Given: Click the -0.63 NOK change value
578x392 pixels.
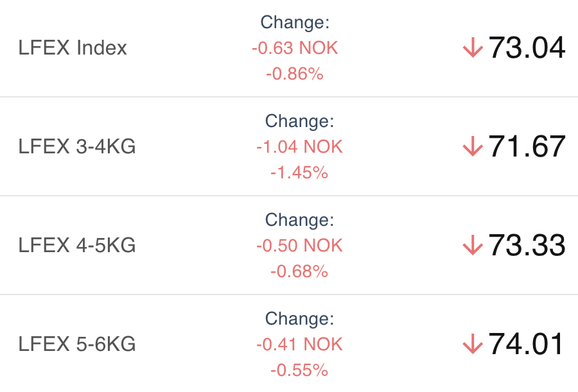Looking at the screenshot, I should [x=295, y=48].
